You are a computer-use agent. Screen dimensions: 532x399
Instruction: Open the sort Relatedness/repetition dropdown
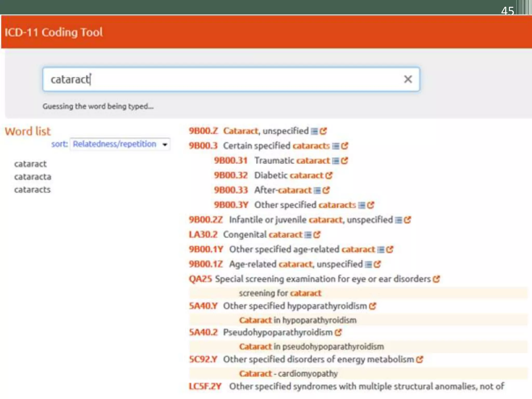point(120,144)
